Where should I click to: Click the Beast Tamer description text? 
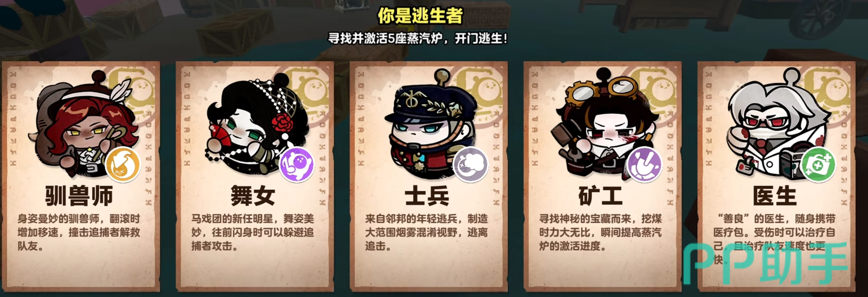click(x=79, y=232)
